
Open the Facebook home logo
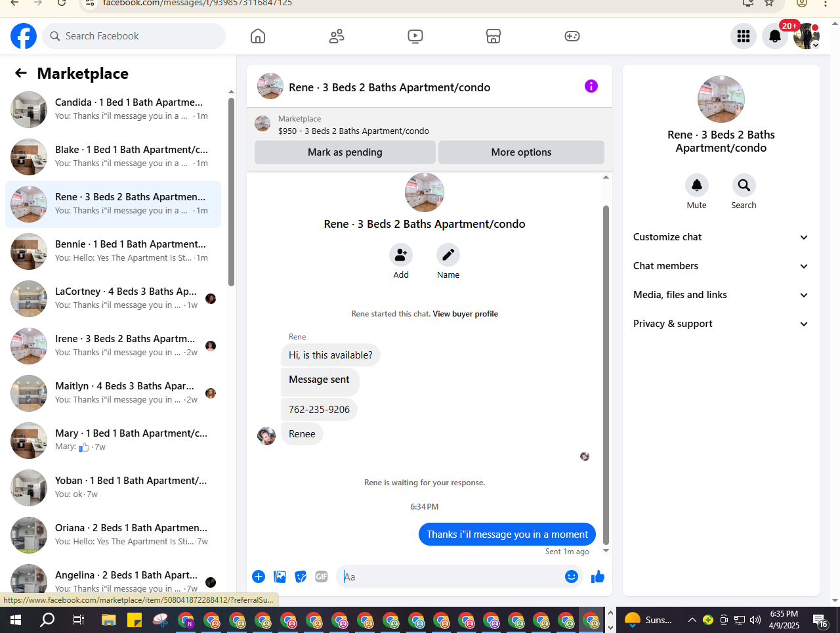[x=24, y=36]
